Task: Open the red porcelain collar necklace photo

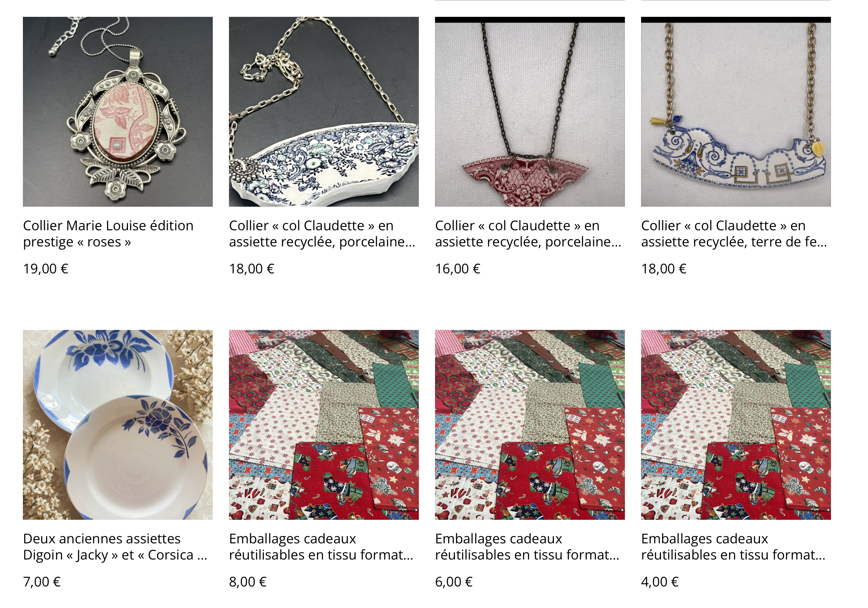Action: tap(530, 111)
